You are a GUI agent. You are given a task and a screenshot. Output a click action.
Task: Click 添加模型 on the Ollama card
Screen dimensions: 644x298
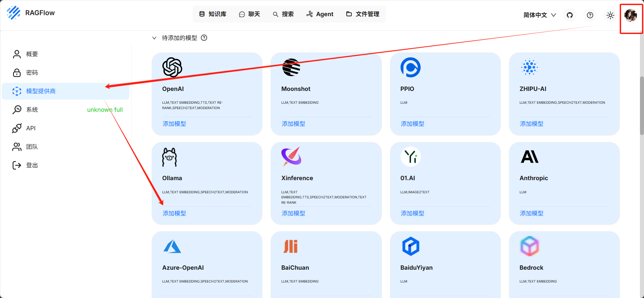[174, 213]
